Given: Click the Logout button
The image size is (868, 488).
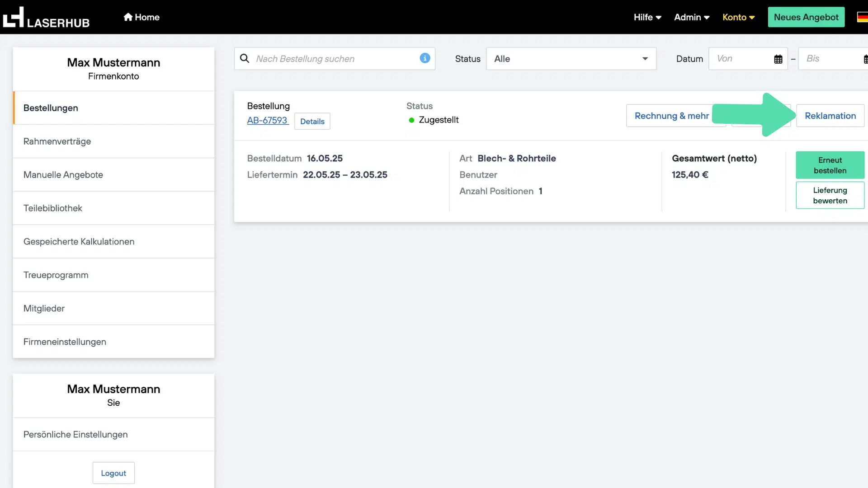Looking at the screenshot, I should pyautogui.click(x=113, y=473).
